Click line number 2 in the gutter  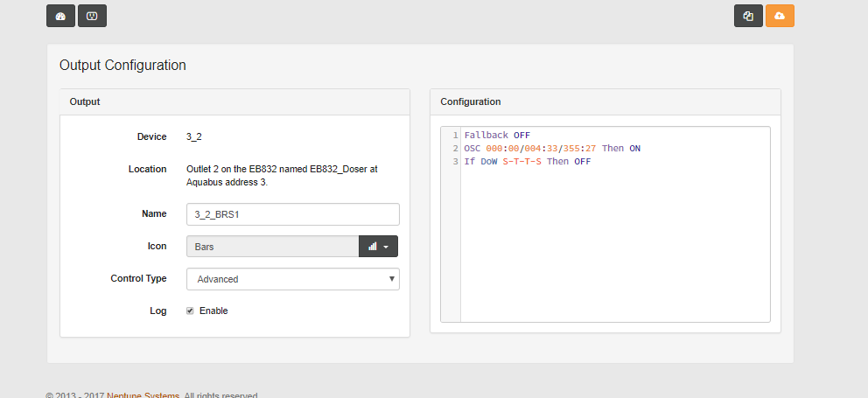pyautogui.click(x=455, y=149)
